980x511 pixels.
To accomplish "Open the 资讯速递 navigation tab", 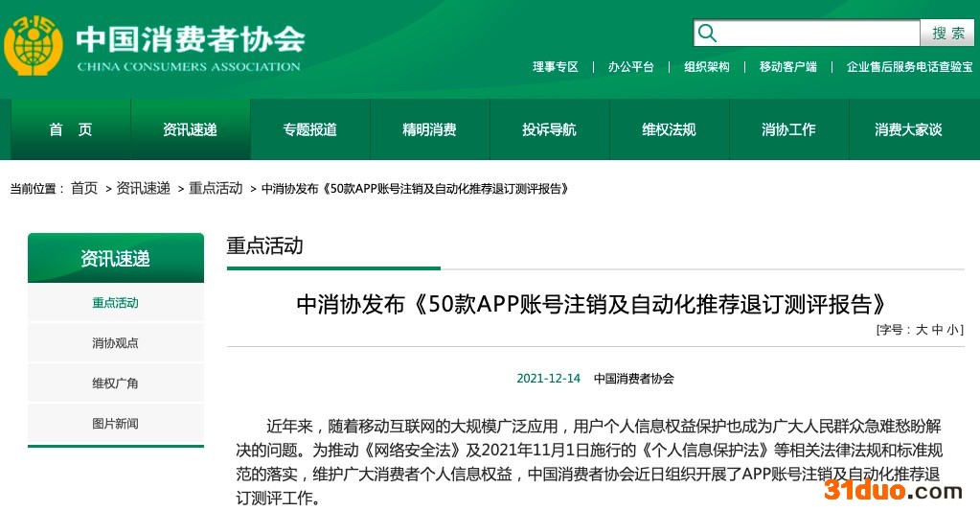I will click(190, 129).
